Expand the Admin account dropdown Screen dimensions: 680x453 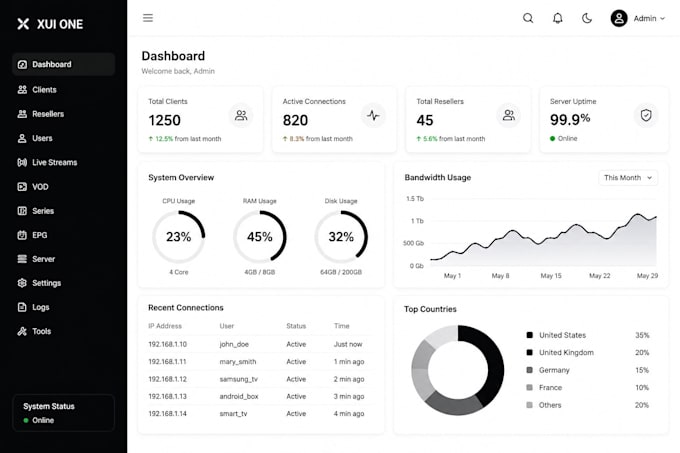[x=648, y=19]
